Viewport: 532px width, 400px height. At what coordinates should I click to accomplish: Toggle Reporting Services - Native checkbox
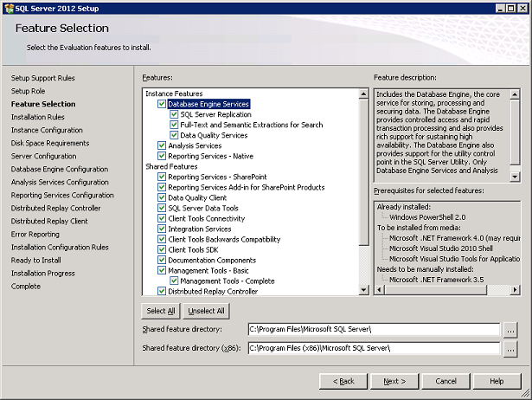click(x=162, y=156)
